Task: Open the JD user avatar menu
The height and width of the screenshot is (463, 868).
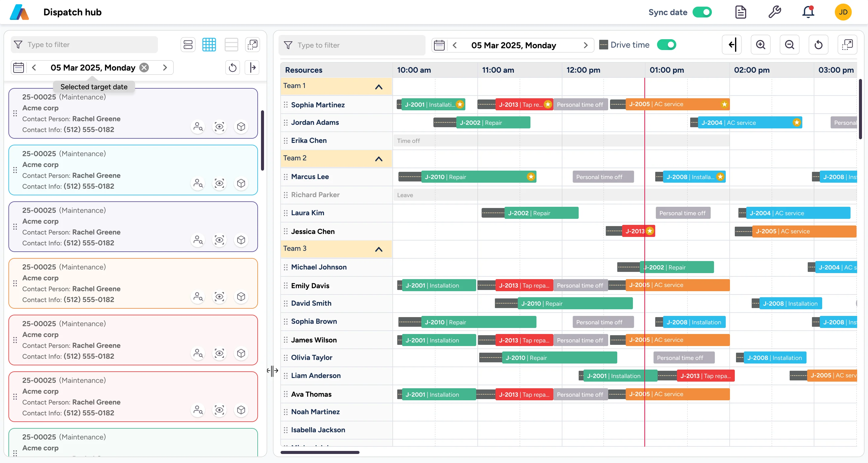Action: click(x=843, y=12)
